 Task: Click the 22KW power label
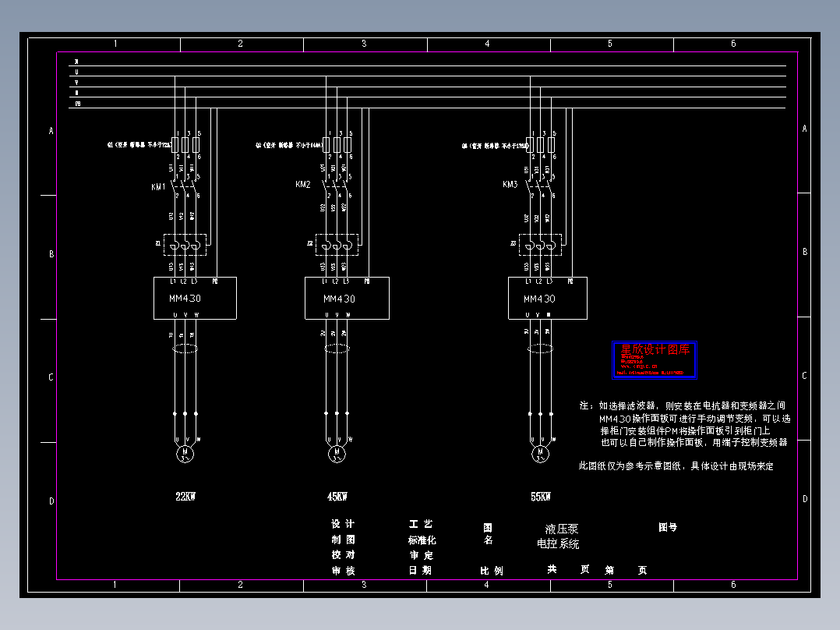click(185, 497)
